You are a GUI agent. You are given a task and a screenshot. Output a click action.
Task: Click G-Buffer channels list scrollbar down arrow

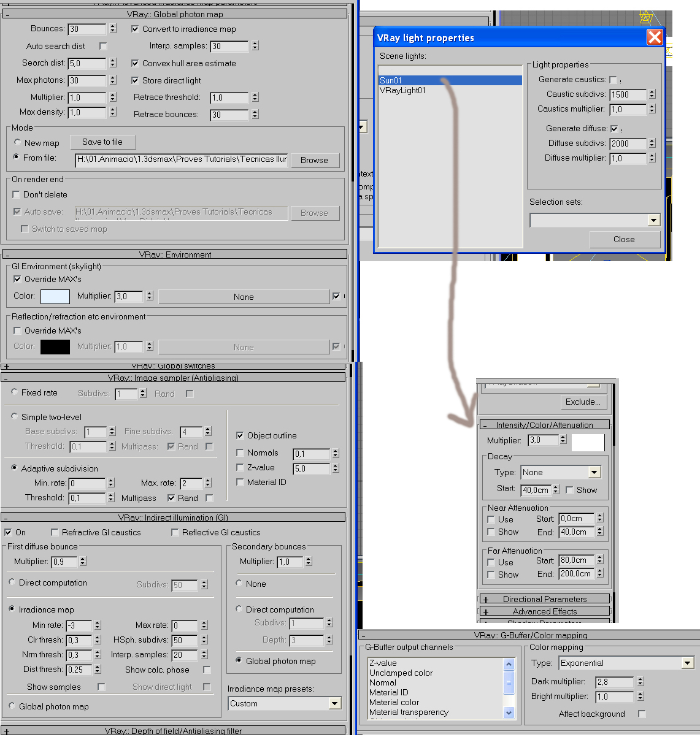[509, 712]
